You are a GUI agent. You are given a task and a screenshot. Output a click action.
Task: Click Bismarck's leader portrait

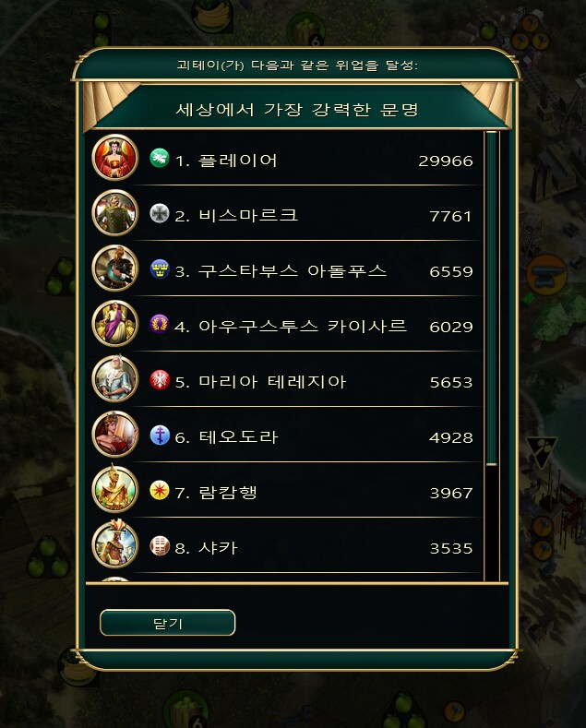pos(115,212)
